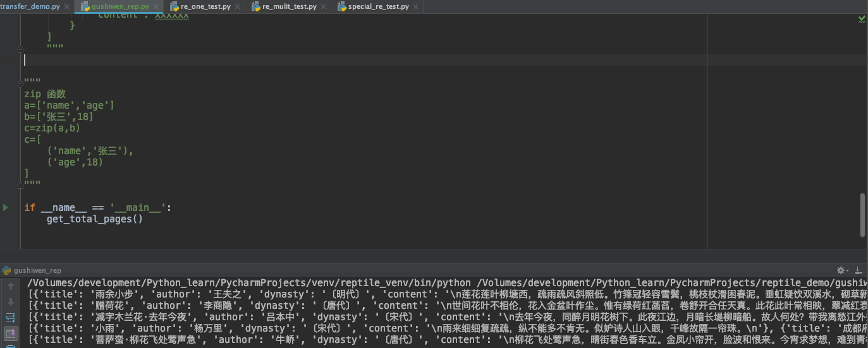This screenshot has width=868, height=348.
Task: Click output line with title '小雨'
Action: tap(447, 328)
